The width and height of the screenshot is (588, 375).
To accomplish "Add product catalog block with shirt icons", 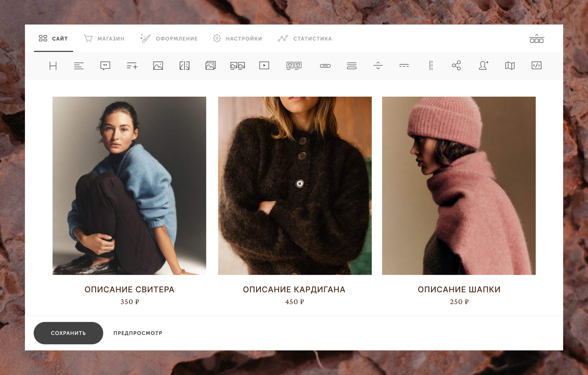I will coord(294,66).
